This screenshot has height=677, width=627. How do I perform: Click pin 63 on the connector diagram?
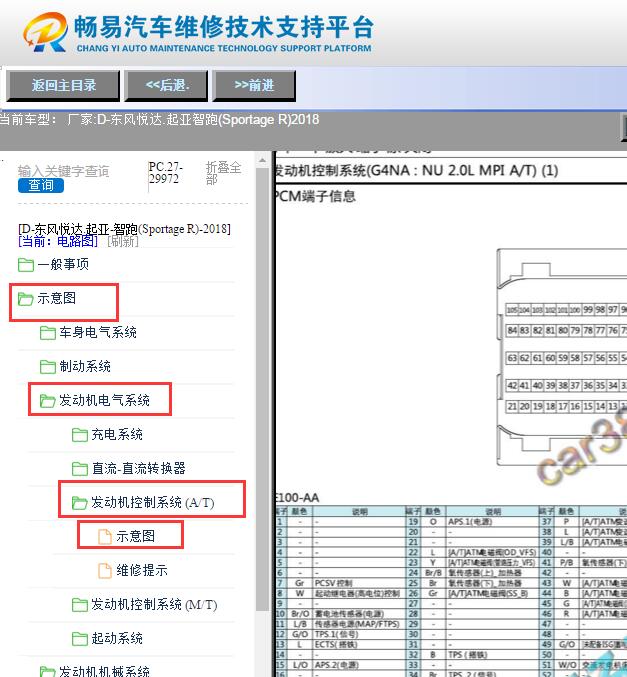(512, 358)
